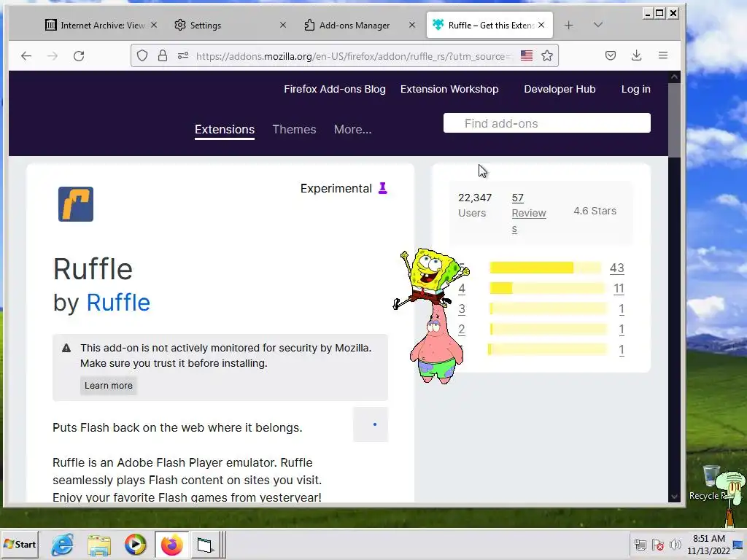Open the Pocket save icon
The image size is (747, 560).
tap(611, 55)
